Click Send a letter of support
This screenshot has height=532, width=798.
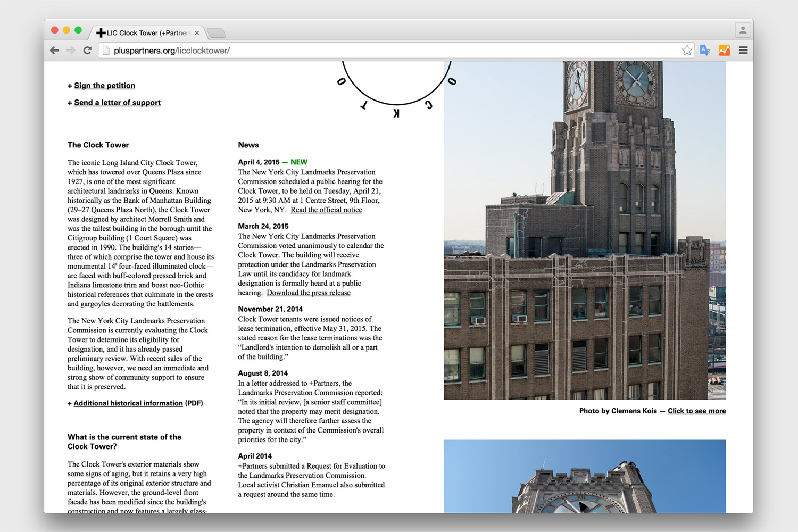[117, 103]
